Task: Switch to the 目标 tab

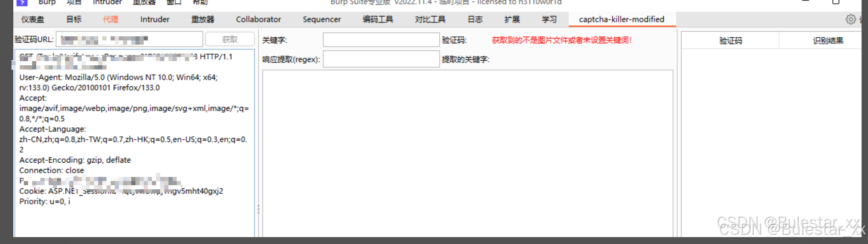Action: pyautogui.click(x=74, y=19)
